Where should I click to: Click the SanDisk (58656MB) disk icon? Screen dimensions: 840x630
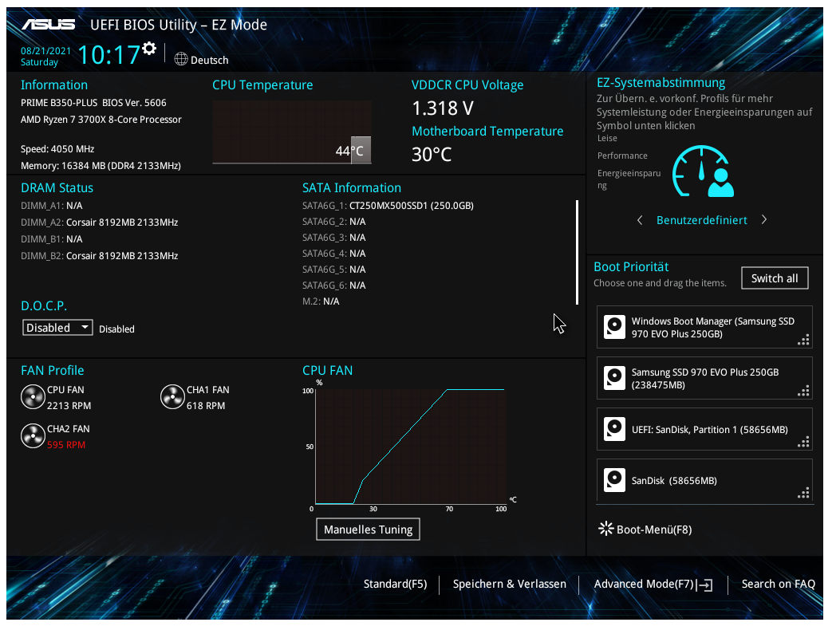pyautogui.click(x=614, y=481)
